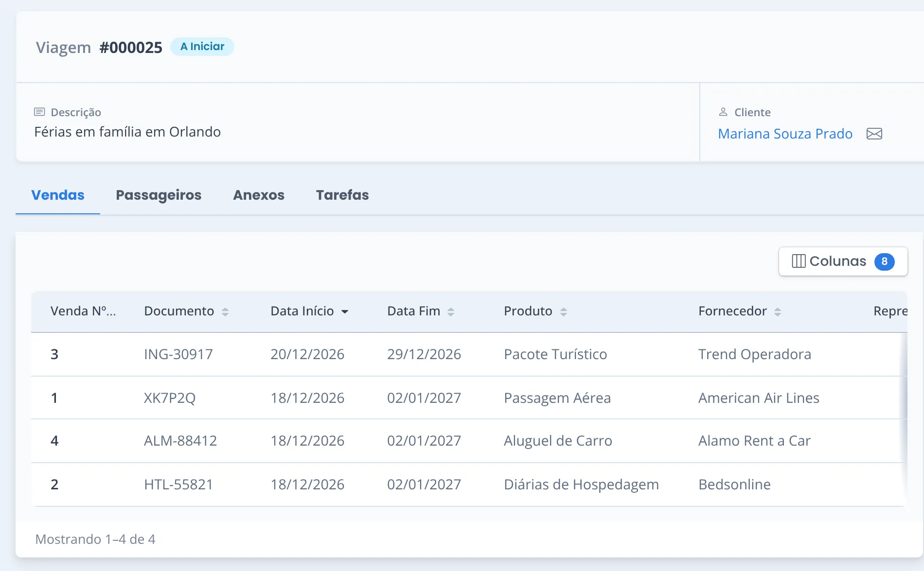Click supplier Bedsonline

pos(734,484)
